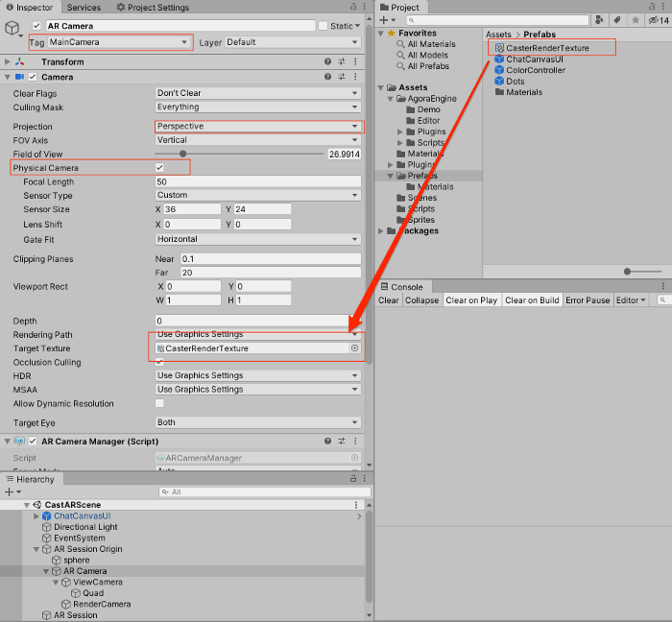Open AR Camera Manager help icon
The width and height of the screenshot is (672, 622).
[x=328, y=442]
